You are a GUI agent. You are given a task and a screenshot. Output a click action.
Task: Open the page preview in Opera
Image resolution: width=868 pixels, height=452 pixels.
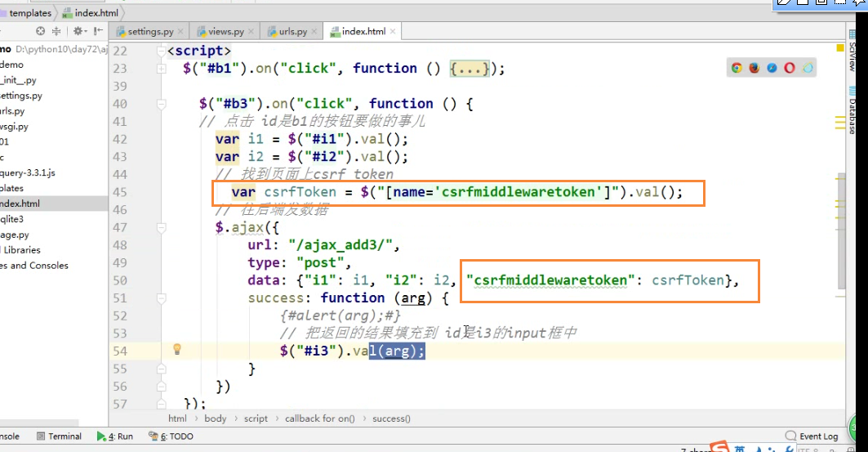point(790,68)
